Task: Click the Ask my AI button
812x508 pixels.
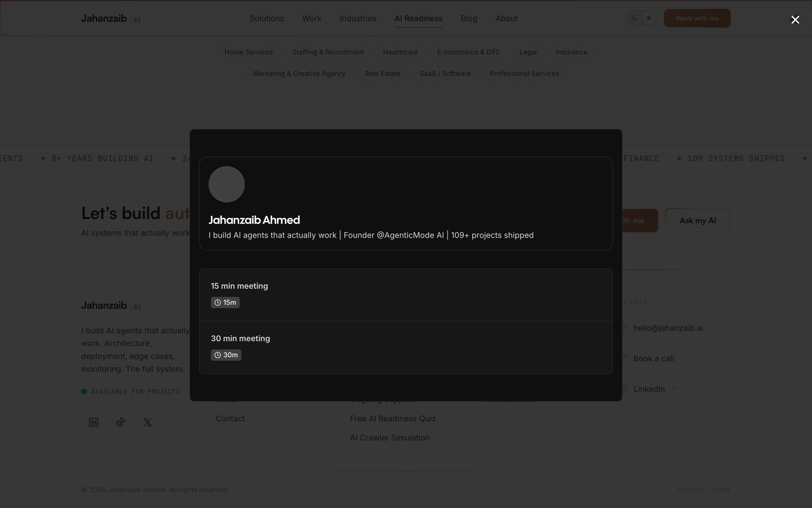Action: tap(698, 220)
